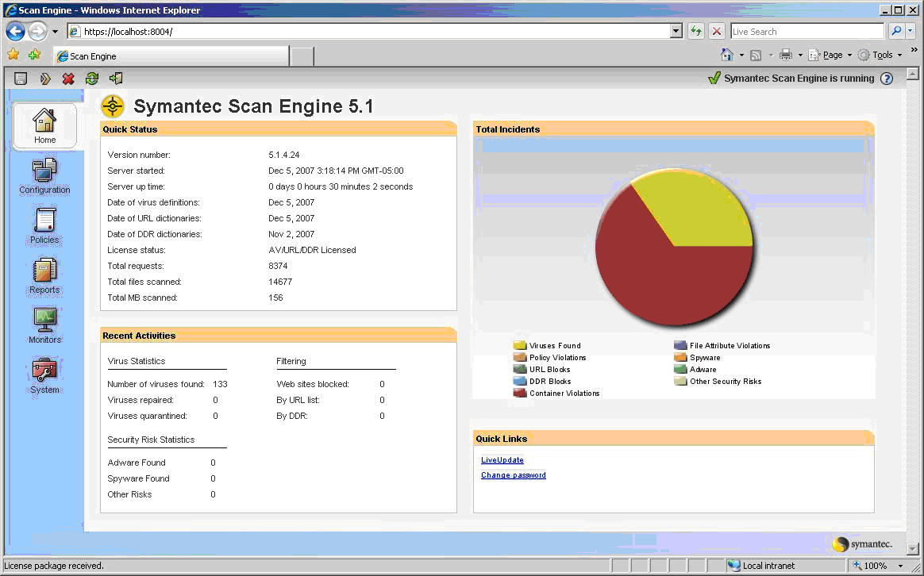
Task: Open the Page menu dropdown
Action: pos(830,55)
